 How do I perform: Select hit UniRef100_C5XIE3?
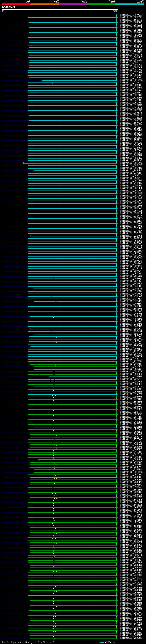click(131, 432)
